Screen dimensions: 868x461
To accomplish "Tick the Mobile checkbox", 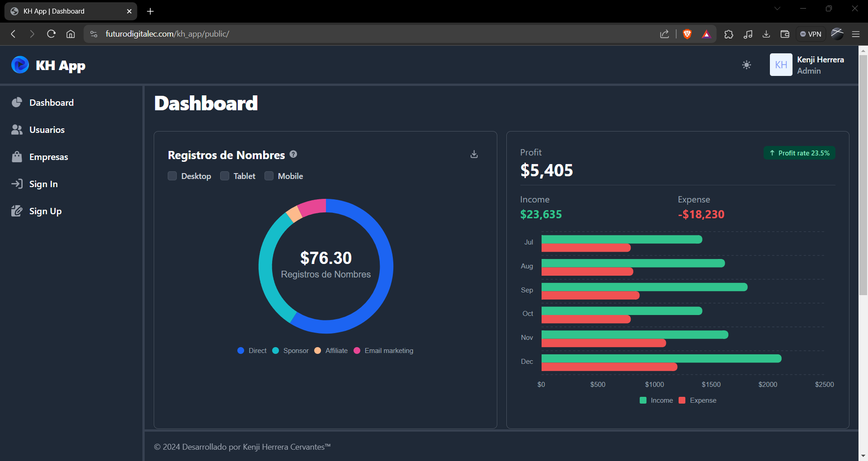I will 269,176.
